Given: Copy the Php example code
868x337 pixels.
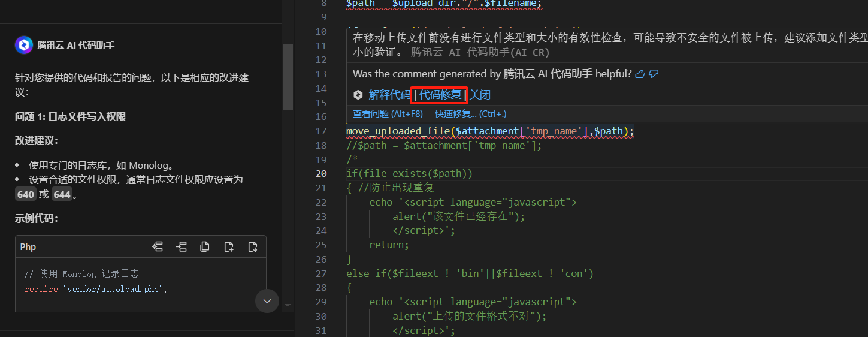Looking at the screenshot, I should pos(205,246).
